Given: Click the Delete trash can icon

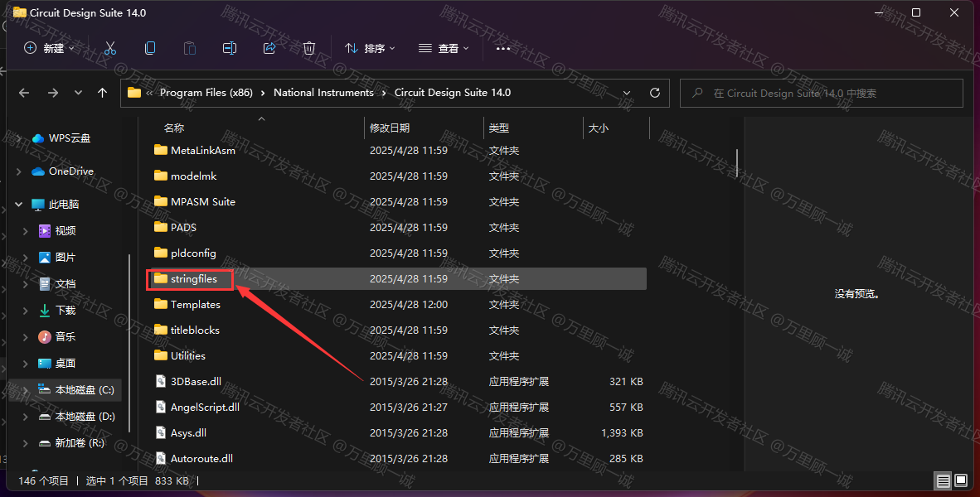Looking at the screenshot, I should [309, 48].
